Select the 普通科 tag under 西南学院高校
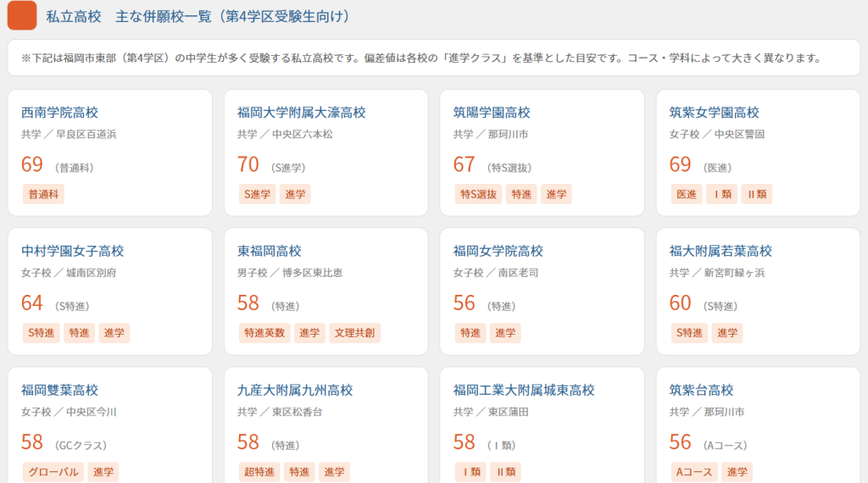Image resolution: width=868 pixels, height=483 pixels. click(x=43, y=194)
